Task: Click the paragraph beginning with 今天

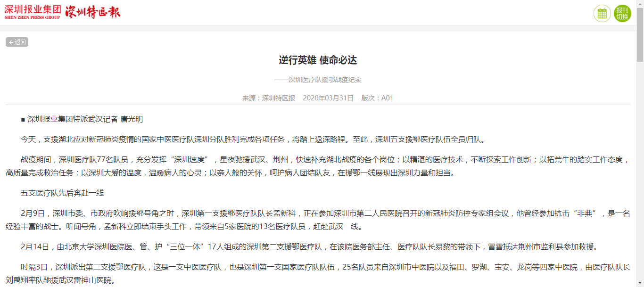Action: coord(253,139)
